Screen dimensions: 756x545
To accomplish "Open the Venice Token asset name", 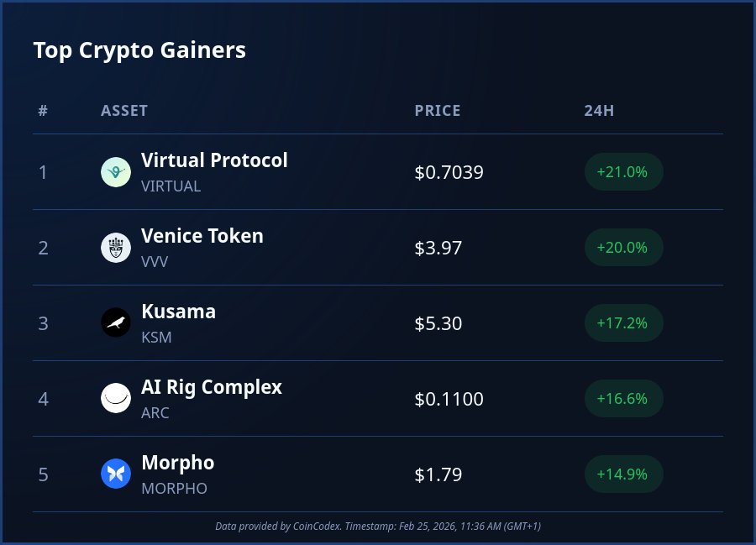I will point(202,236).
